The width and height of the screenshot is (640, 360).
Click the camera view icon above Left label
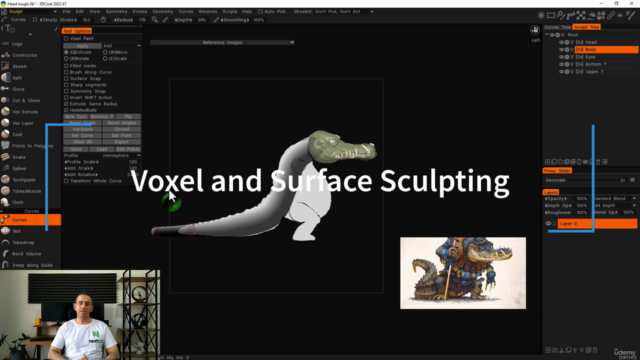[535, 30]
